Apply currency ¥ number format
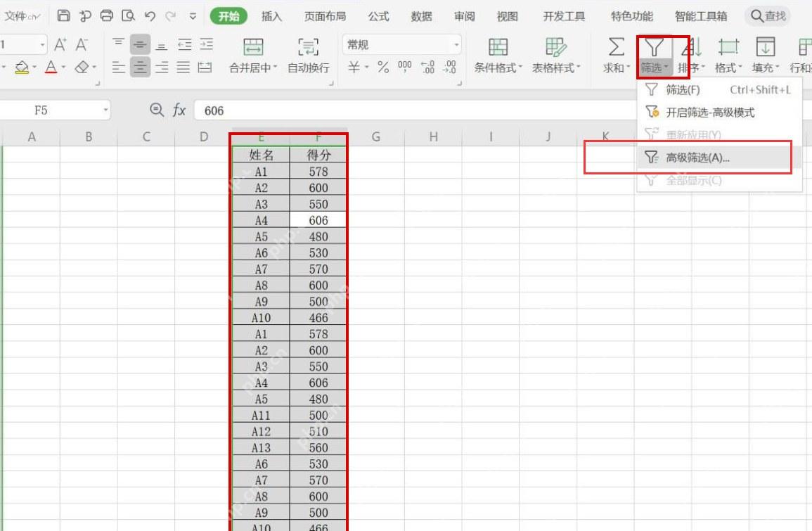The height and width of the screenshot is (531, 812). [x=354, y=67]
